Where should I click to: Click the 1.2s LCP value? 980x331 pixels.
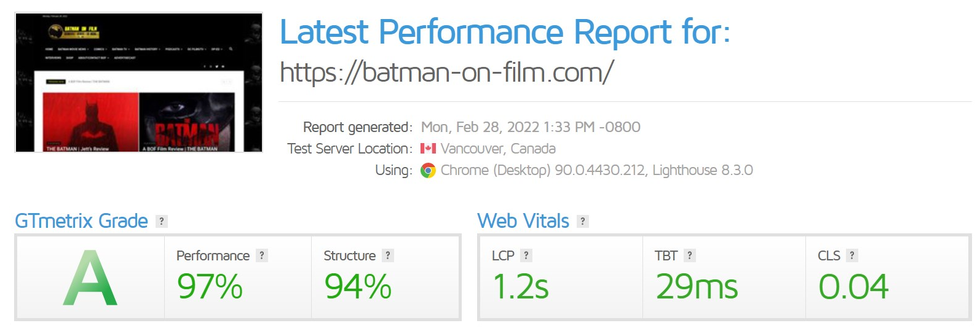pyautogui.click(x=521, y=287)
